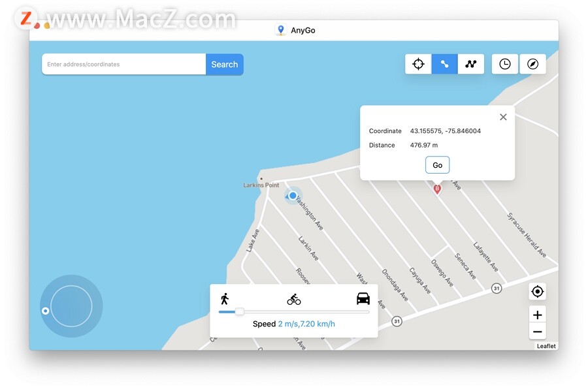Click the Lafayette Ave street label
Image resolution: width=588 pixels, height=389 pixels.
pos(485,257)
